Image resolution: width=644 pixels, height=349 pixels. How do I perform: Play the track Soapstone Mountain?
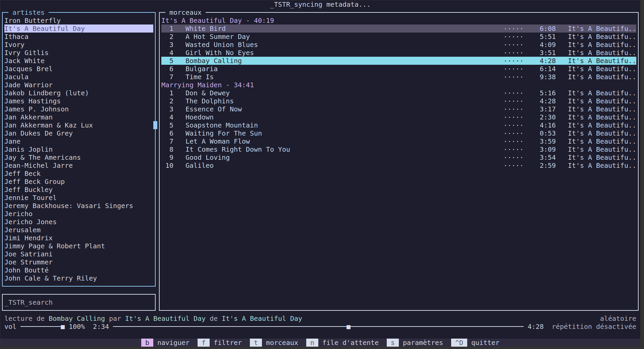[x=221, y=126]
